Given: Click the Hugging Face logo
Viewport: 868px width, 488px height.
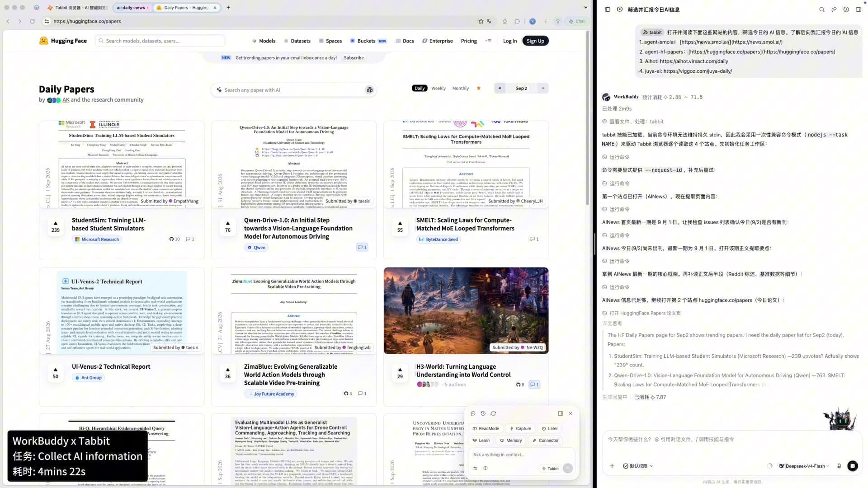Looking at the screenshot, I should [63, 41].
